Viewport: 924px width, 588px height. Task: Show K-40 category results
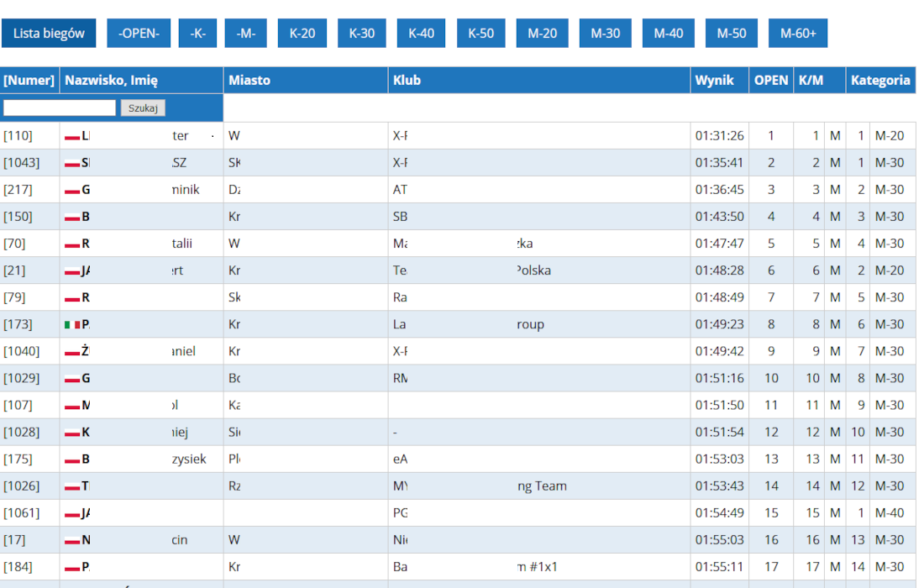tap(422, 33)
